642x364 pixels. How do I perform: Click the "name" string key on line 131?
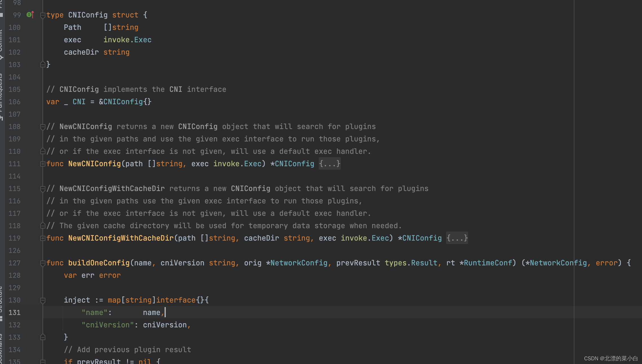94,312
